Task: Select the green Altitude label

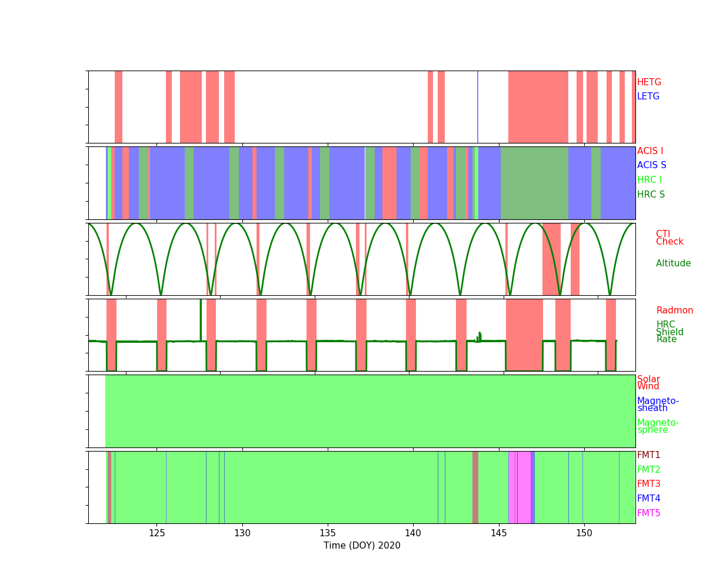Action: [673, 263]
